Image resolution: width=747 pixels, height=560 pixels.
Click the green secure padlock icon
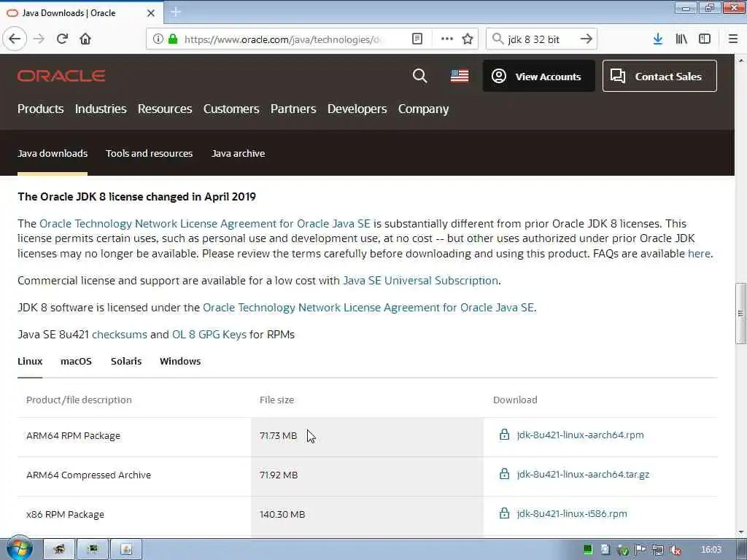(173, 39)
